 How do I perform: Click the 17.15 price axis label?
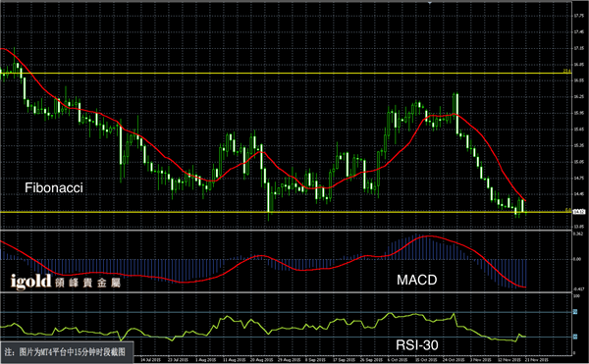point(578,48)
